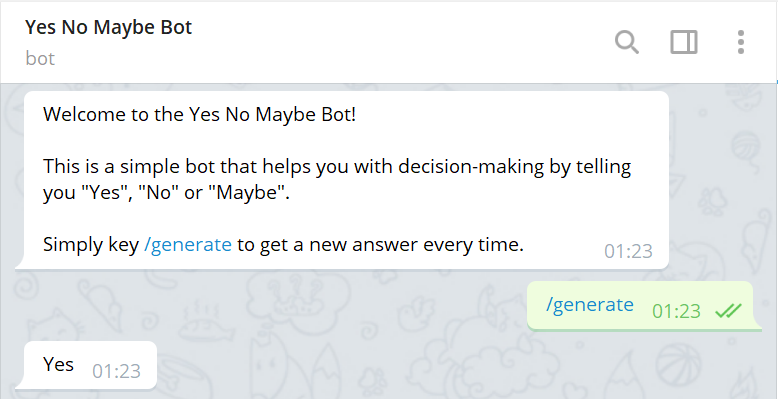Click the word "Yes" in bot reply
The height and width of the screenshot is (399, 778).
59,364
